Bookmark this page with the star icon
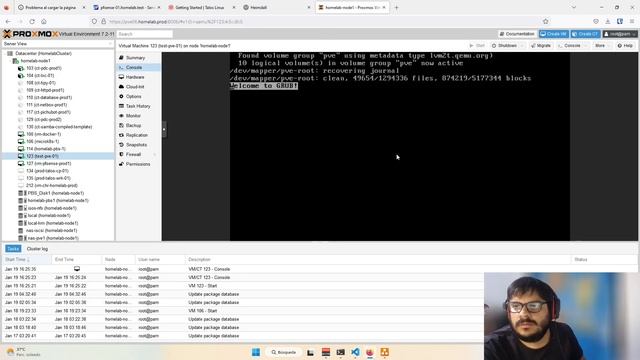The image size is (640, 360). tap(546, 21)
